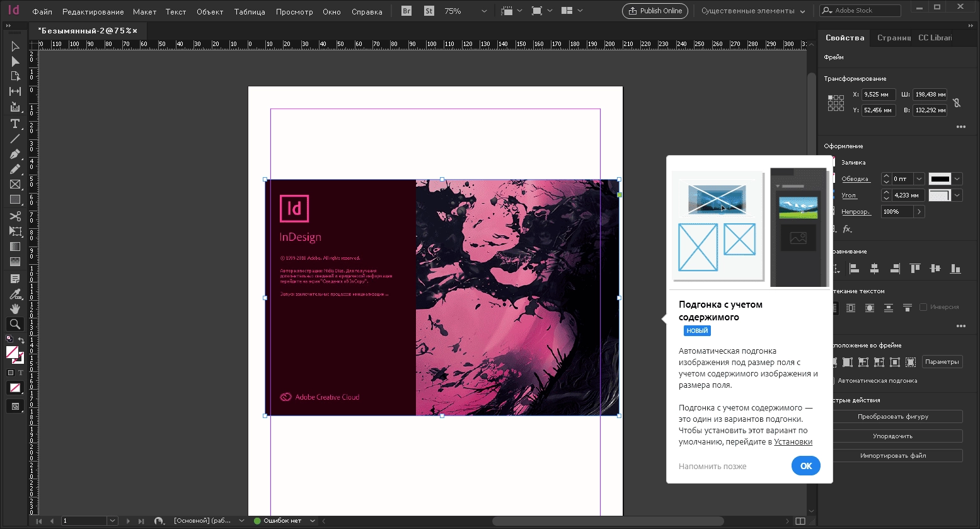Select the Eyedropper tool
980x529 pixels.
tap(15, 294)
